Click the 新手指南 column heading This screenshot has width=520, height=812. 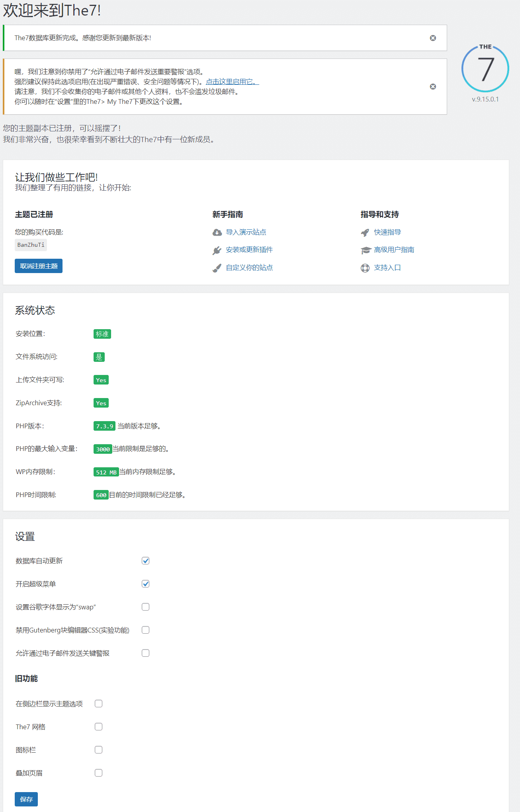pyautogui.click(x=228, y=215)
